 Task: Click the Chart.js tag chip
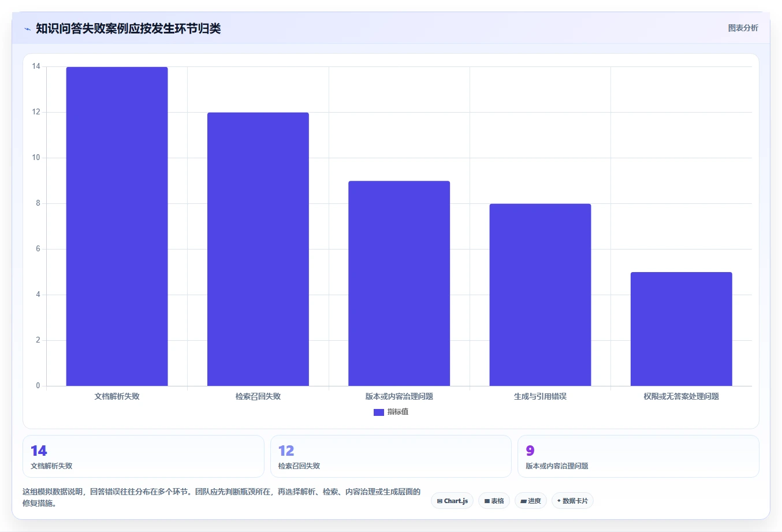pyautogui.click(x=452, y=501)
